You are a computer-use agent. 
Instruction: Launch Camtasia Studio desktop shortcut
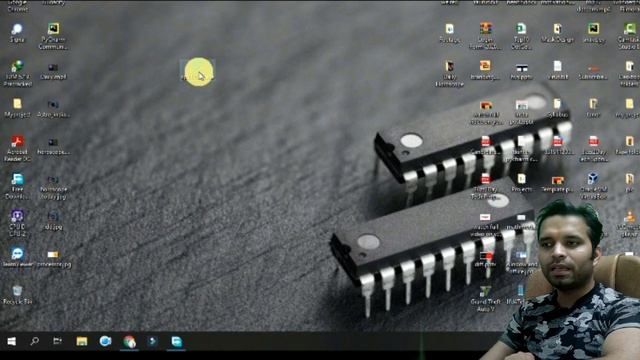tap(629, 36)
